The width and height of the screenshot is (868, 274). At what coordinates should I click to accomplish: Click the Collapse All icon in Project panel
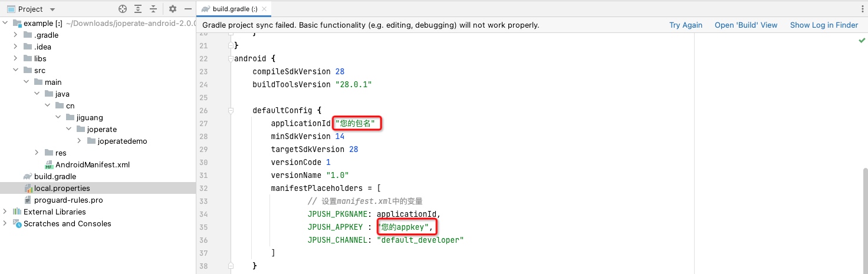tap(153, 9)
